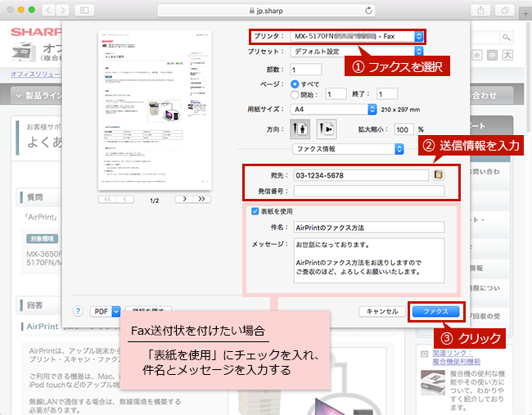532x415 pixels.
Task: Open ファクス情報 options dropdown
Action: [x=348, y=149]
